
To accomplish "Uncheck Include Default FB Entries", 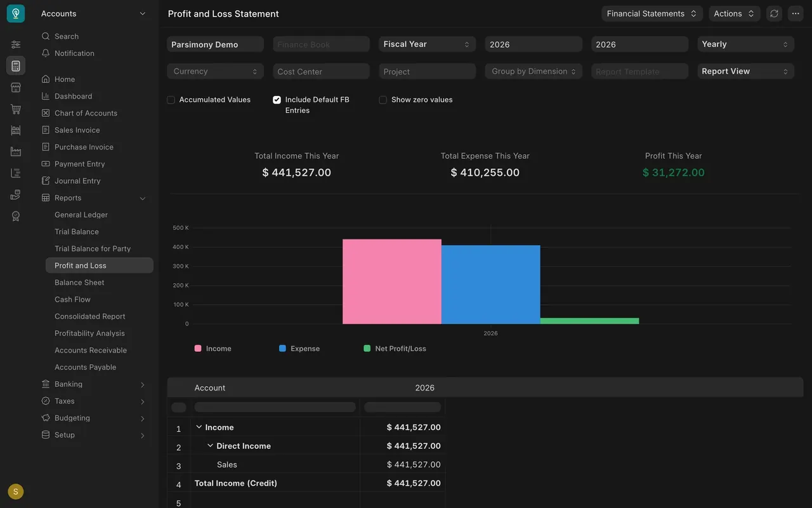I will [x=277, y=100].
